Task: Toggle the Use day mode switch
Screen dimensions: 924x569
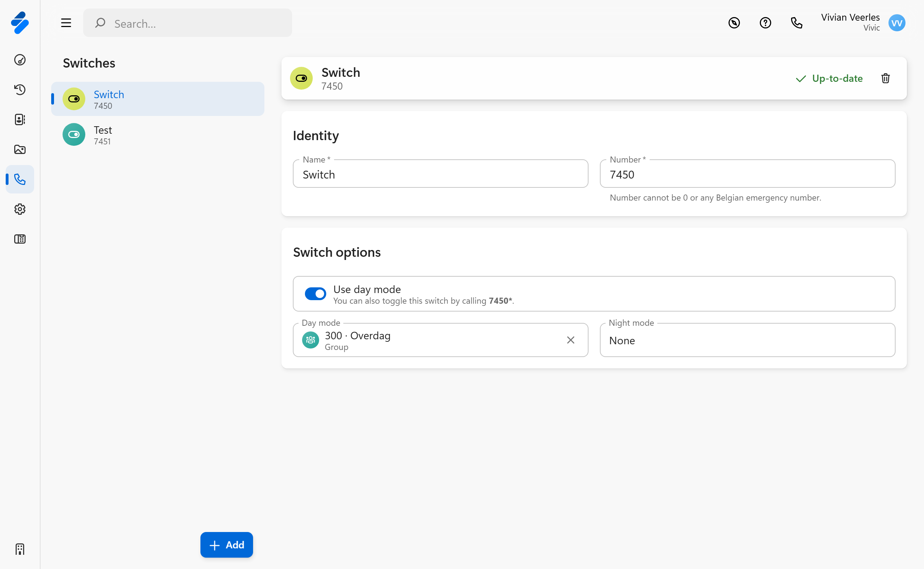Action: click(x=315, y=293)
